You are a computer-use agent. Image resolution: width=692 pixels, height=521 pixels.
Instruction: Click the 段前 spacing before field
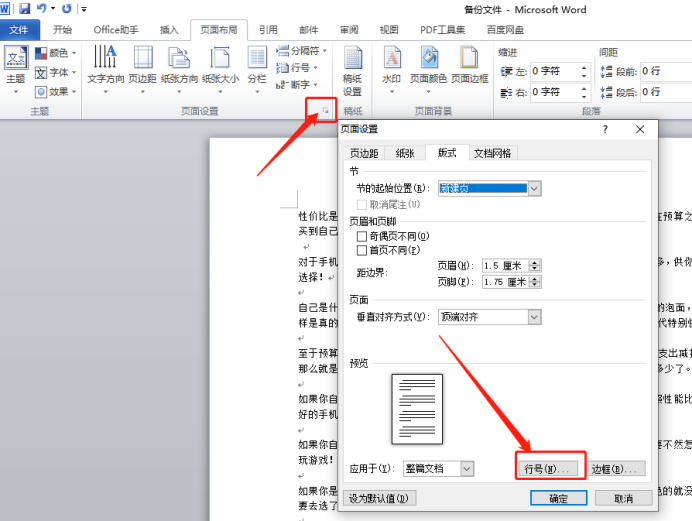[x=666, y=71]
